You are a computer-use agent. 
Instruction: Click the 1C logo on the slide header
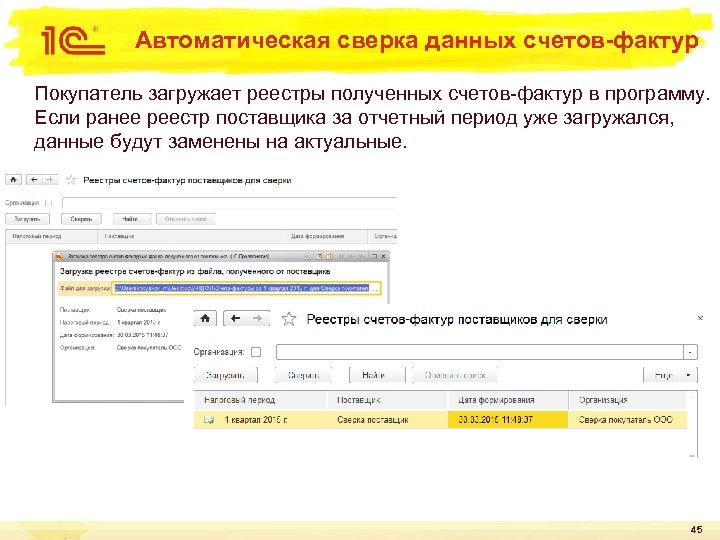[73, 40]
